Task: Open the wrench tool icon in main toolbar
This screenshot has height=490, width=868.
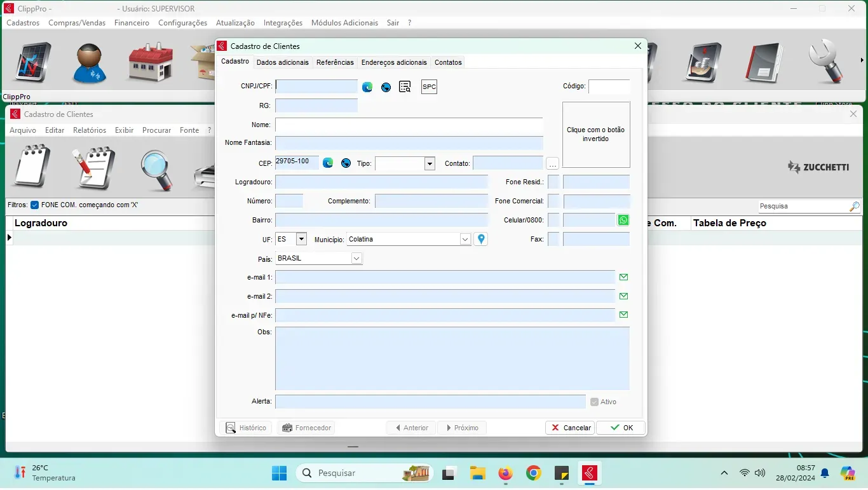Action: (x=825, y=62)
